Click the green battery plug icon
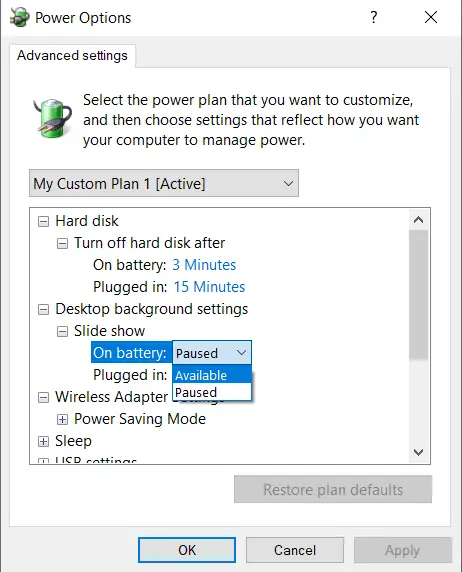The width and height of the screenshot is (462, 572). coord(52,118)
